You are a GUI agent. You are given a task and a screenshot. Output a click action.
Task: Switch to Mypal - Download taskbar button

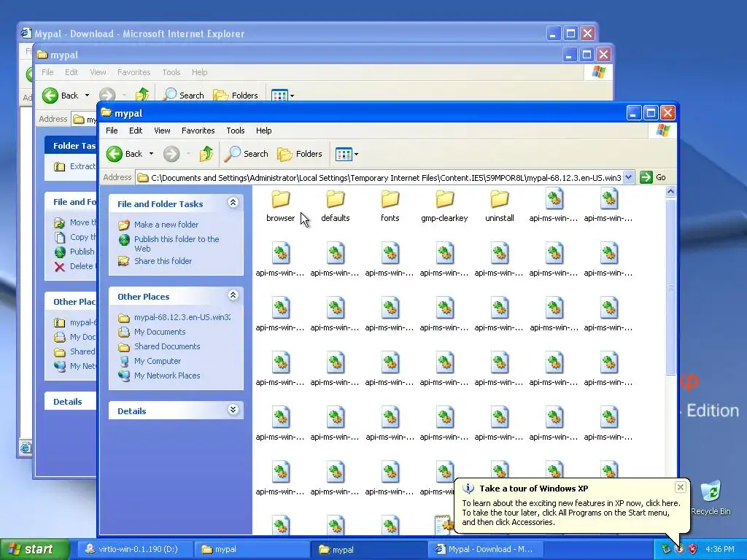pos(485,549)
